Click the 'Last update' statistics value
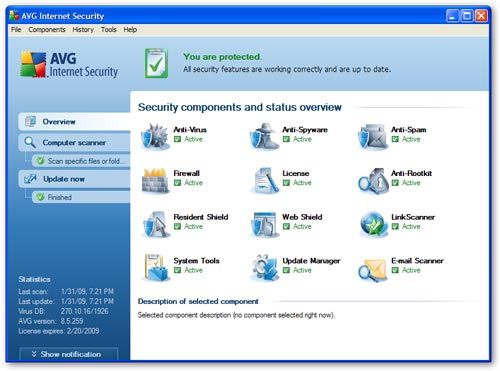This screenshot has height=371, width=500. [87, 301]
